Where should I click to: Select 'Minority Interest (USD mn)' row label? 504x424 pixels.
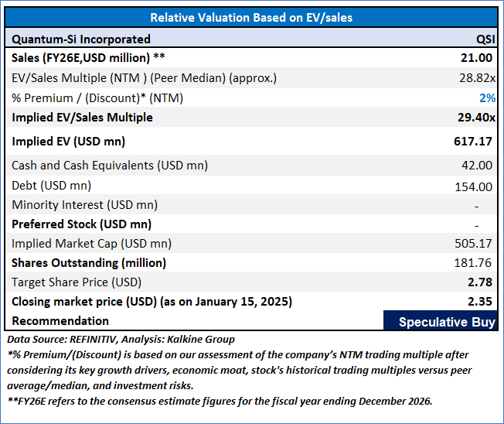(x=84, y=205)
